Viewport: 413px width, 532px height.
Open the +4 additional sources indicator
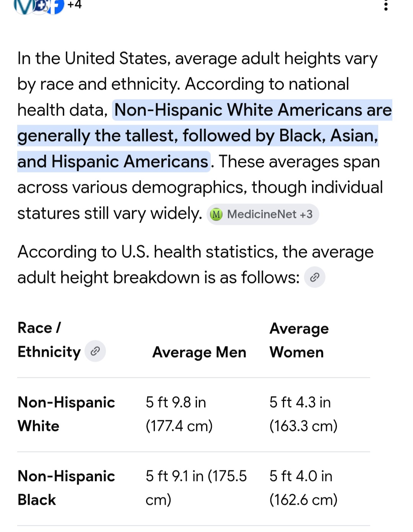(75, 5)
